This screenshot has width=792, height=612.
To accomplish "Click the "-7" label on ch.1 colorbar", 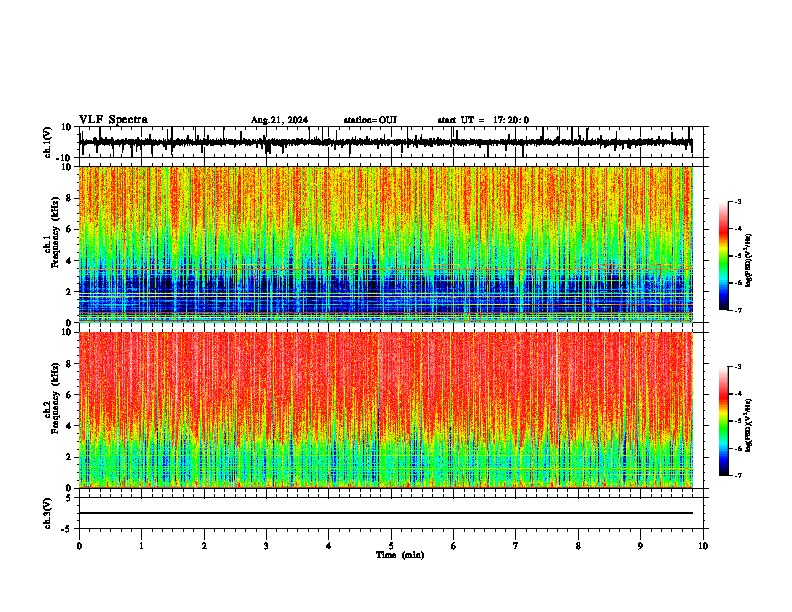I will point(737,310).
